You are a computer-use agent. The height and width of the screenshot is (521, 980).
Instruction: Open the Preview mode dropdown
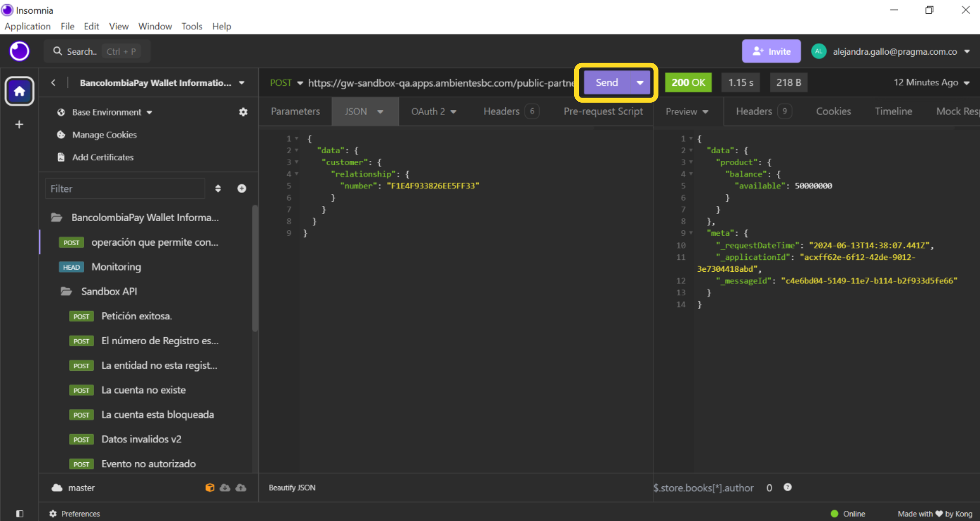(705, 111)
